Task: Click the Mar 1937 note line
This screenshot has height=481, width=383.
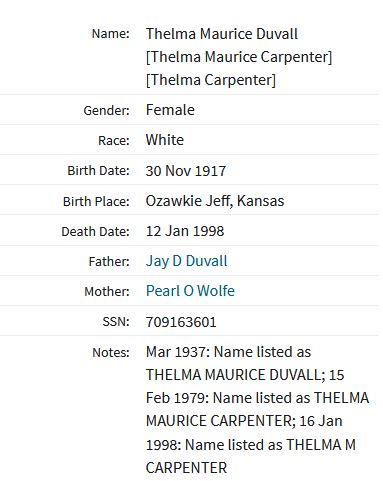Action: (228, 352)
